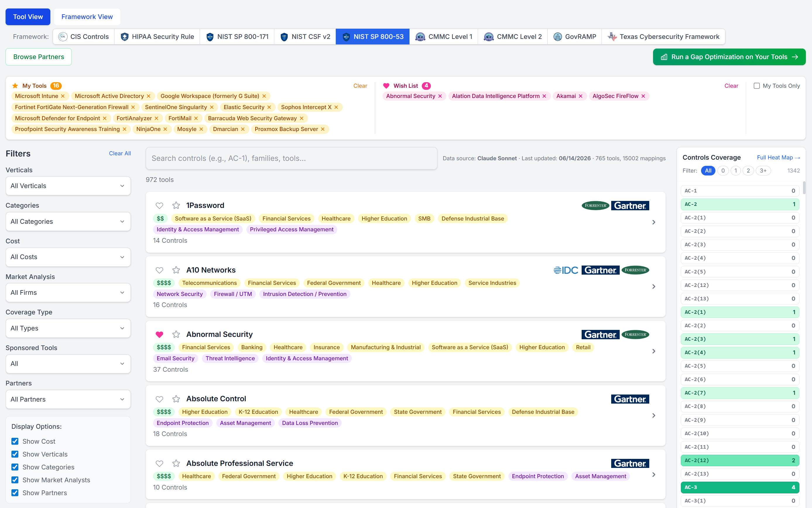Select HIPAA Security Rule framework
812x508 pixels.
click(157, 37)
